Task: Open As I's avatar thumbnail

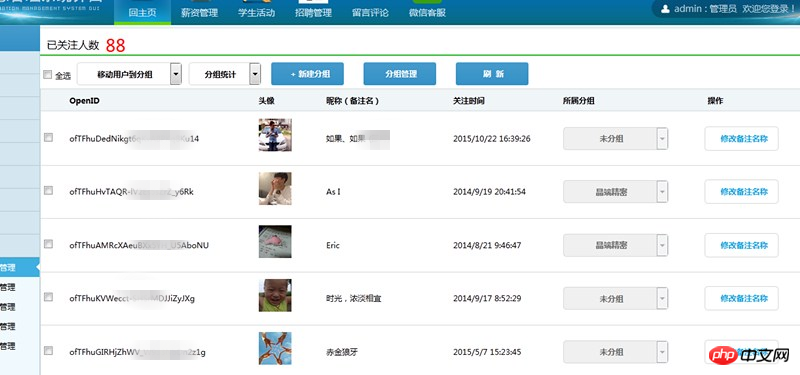Action: coord(275,188)
